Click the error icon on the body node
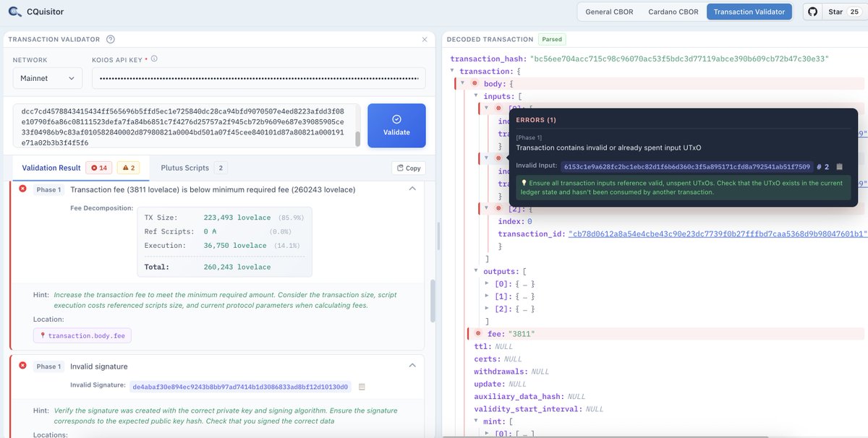Viewport: 868px width, 438px height. [x=475, y=83]
